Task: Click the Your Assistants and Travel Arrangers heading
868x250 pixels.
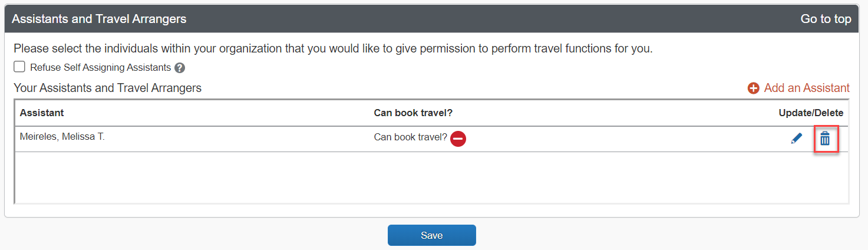Action: point(108,88)
